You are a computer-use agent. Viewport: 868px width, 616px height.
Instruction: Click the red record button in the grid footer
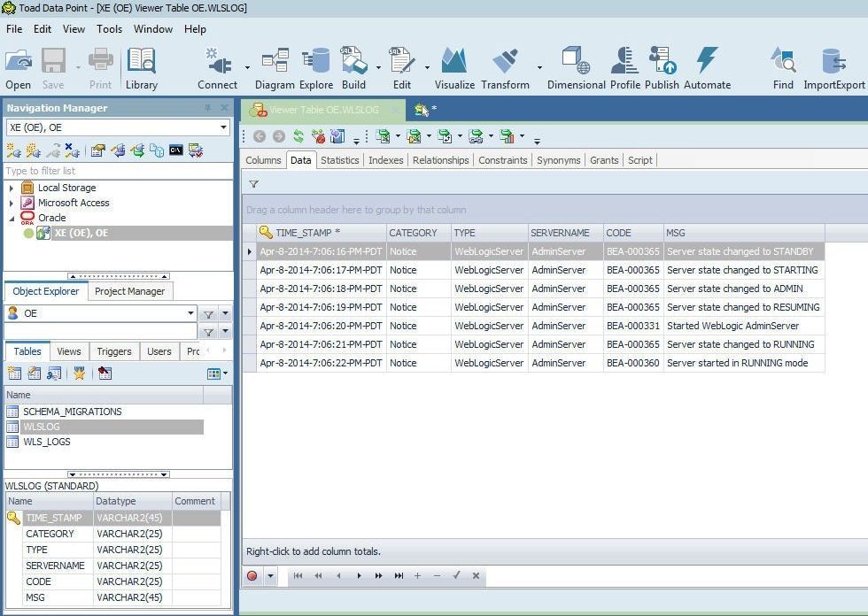252,575
